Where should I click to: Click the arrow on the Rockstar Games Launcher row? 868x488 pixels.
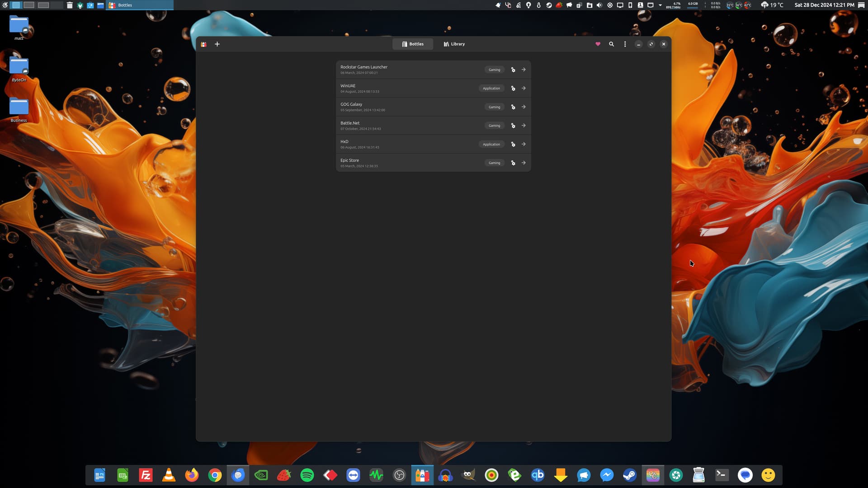(524, 70)
